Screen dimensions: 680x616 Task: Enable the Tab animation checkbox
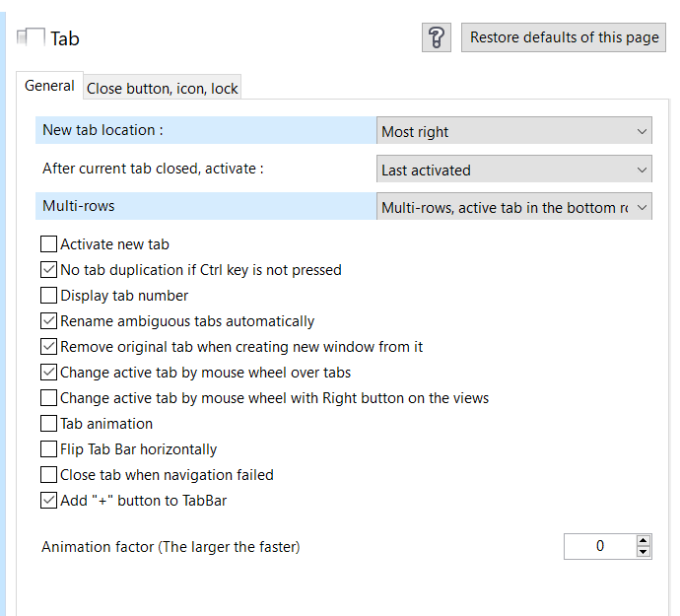click(48, 423)
